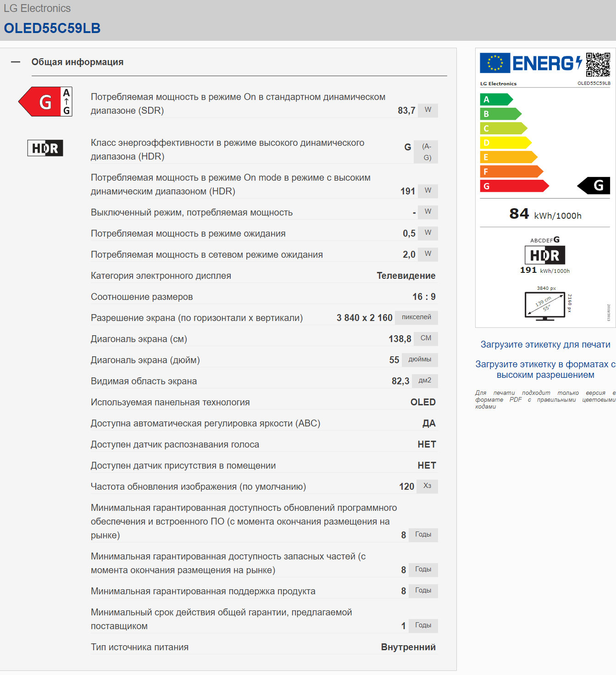Click the OLED55C59LB model title

click(x=52, y=28)
